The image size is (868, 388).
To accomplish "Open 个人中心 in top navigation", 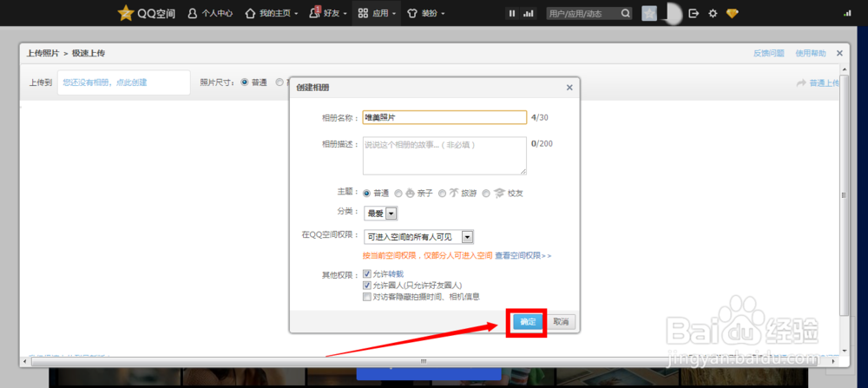I will point(210,13).
